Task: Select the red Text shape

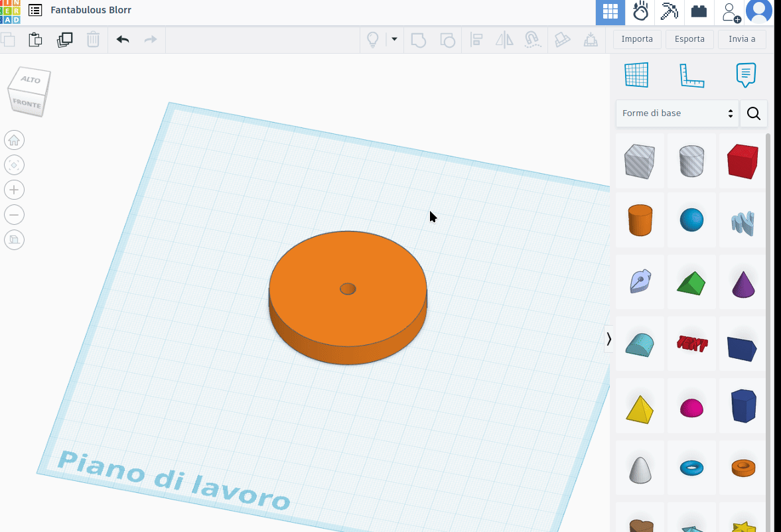Action: pyautogui.click(x=692, y=343)
